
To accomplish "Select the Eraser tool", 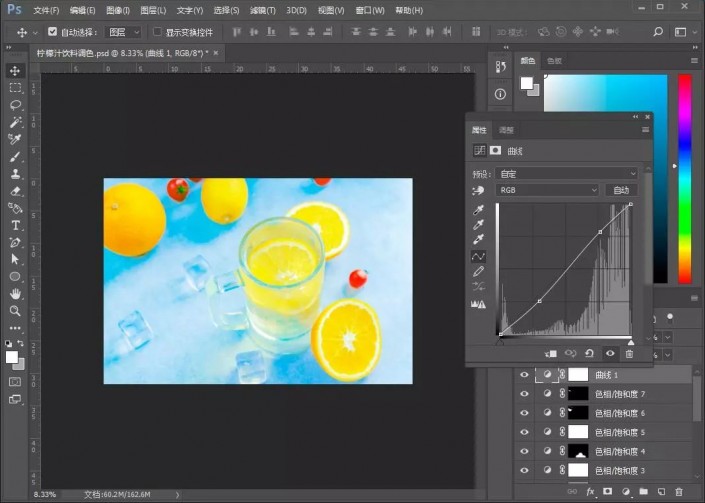I will pyautogui.click(x=15, y=191).
